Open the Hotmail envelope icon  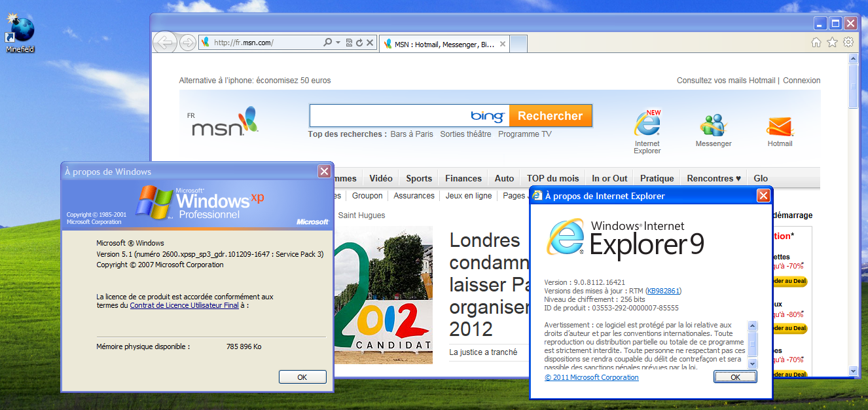[780, 130]
